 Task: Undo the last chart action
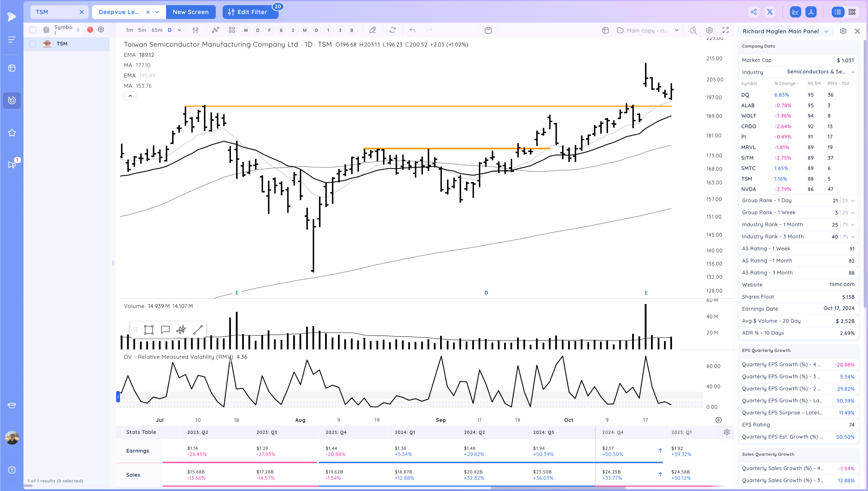[412, 30]
